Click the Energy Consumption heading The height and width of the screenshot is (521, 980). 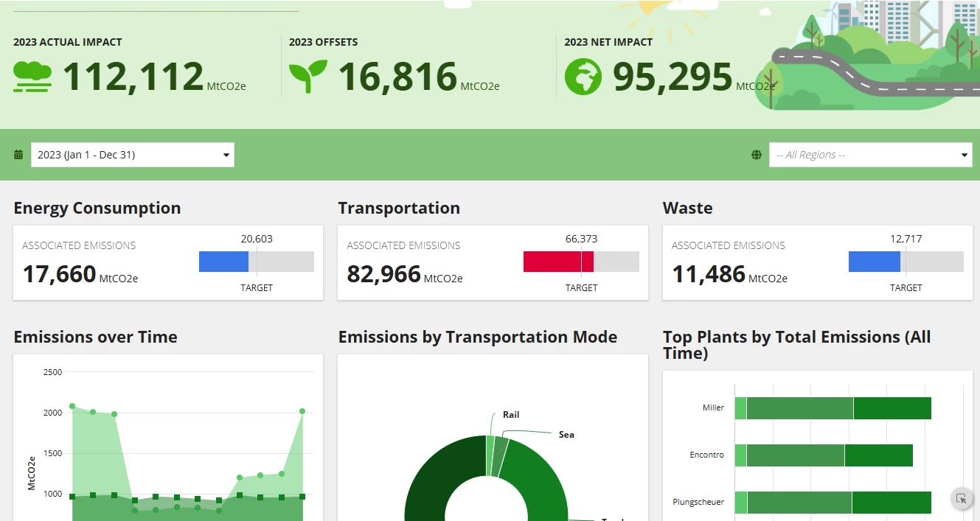[97, 209]
